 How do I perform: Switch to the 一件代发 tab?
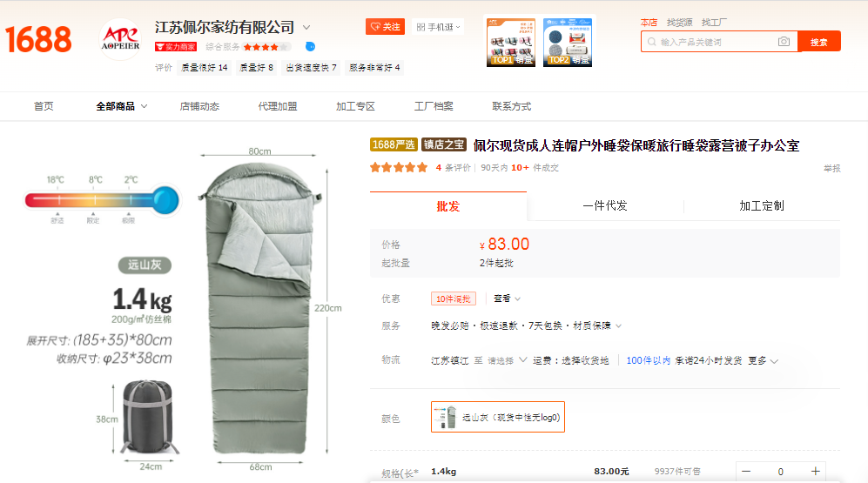click(x=604, y=205)
